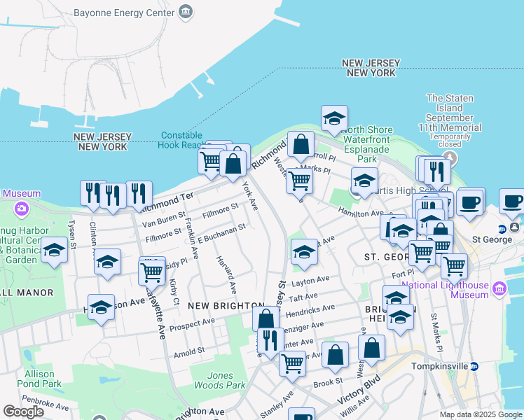Image resolution: width=524 pixels, height=420 pixels.
Task: Click the Harvard Ave street label
Action: pos(226,275)
